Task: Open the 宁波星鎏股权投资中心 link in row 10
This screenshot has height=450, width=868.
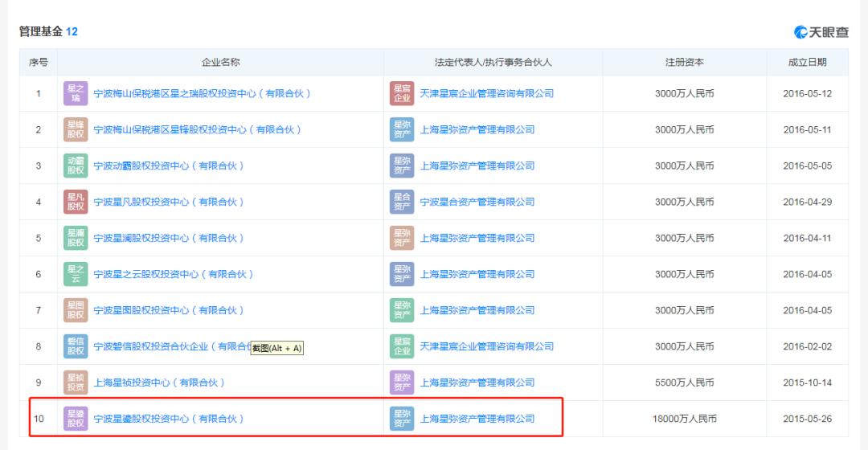Action: (x=168, y=419)
